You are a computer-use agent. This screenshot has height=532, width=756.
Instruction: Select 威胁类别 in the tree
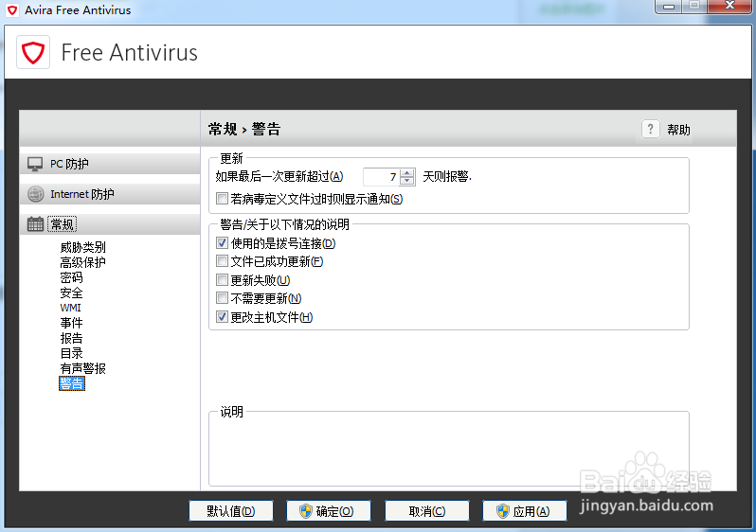point(83,247)
